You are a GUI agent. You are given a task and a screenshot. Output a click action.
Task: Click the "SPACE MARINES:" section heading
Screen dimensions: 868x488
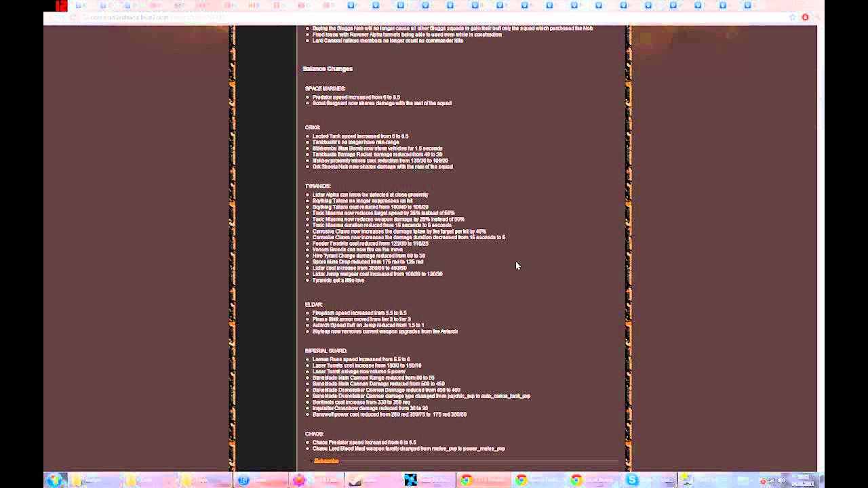point(325,88)
